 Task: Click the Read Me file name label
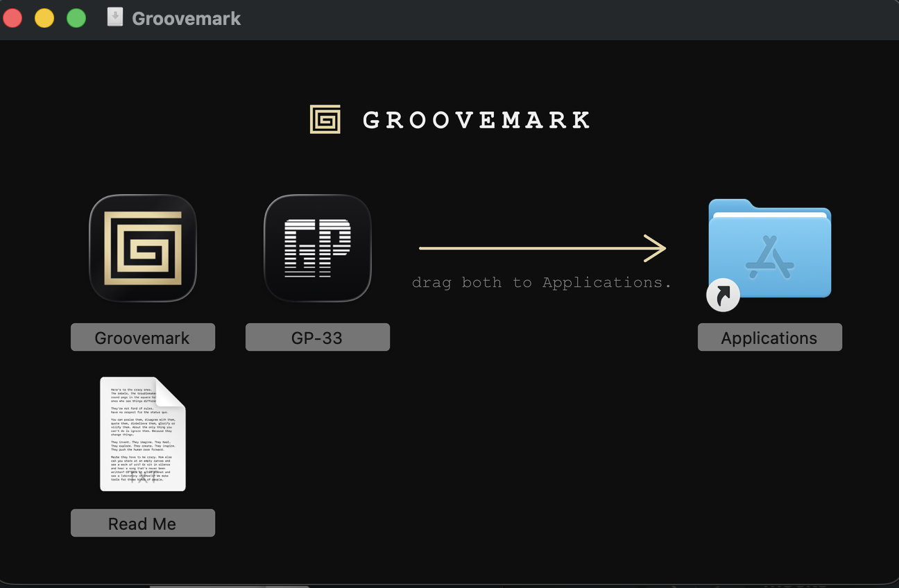(x=143, y=524)
